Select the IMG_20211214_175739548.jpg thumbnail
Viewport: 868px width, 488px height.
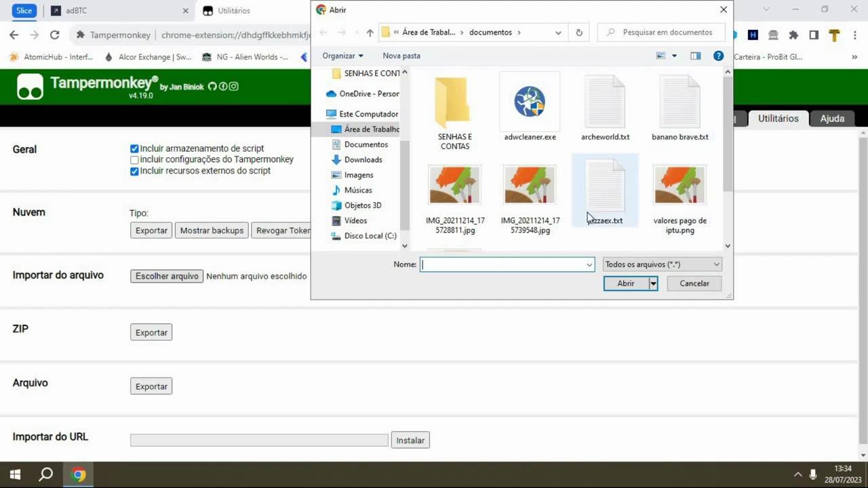pyautogui.click(x=530, y=184)
